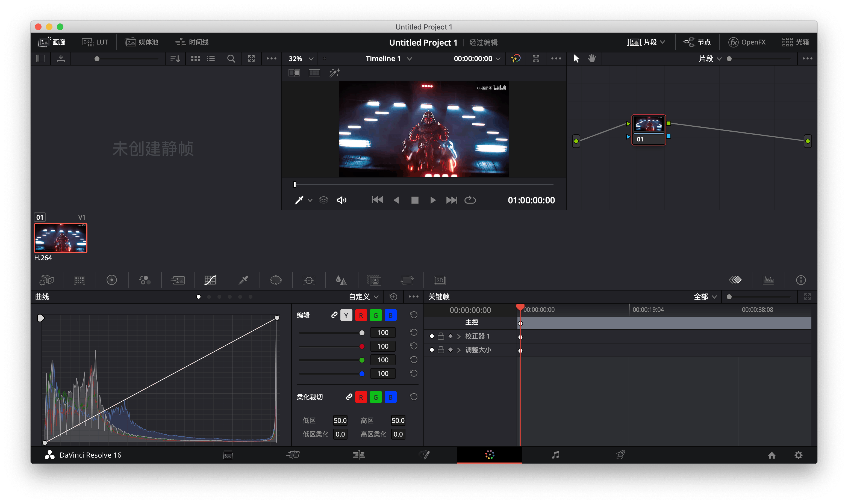848x504 pixels.
Task: Adjust the red channel intensity slider
Action: pos(362,346)
